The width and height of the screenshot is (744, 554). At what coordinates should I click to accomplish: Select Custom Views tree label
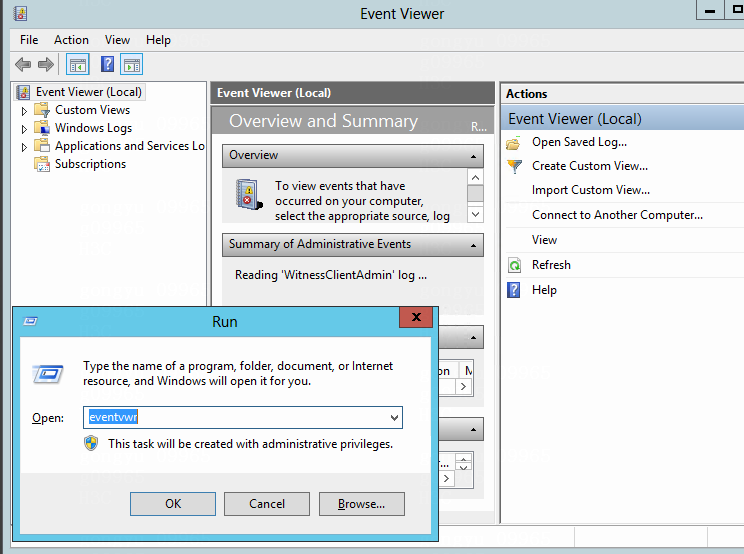click(93, 110)
